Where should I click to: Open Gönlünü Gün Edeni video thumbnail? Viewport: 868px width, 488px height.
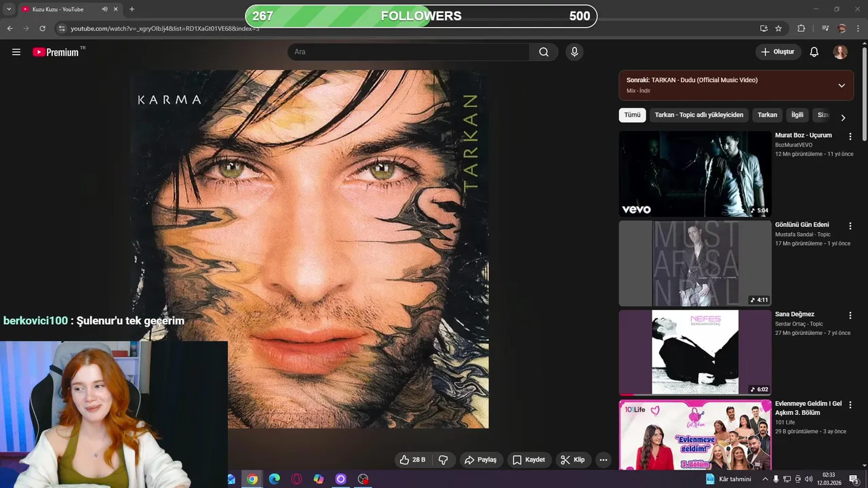[x=695, y=263]
